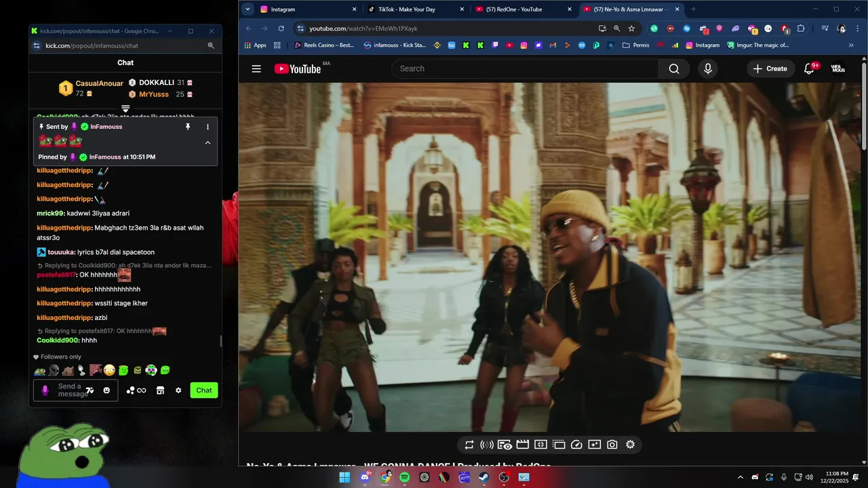Image resolution: width=868 pixels, height=488 pixels.
Task: Open Kick chat settings gear
Action: point(178,390)
